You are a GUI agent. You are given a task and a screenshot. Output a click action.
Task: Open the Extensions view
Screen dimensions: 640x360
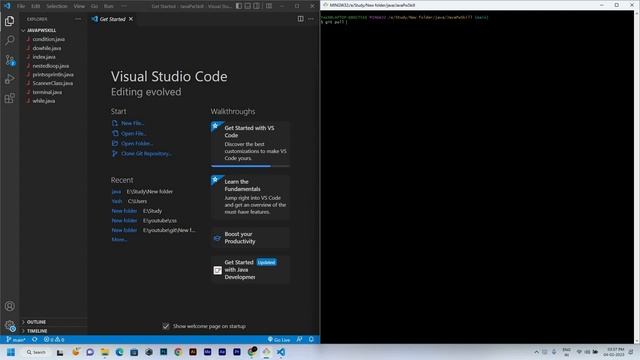coord(10,98)
